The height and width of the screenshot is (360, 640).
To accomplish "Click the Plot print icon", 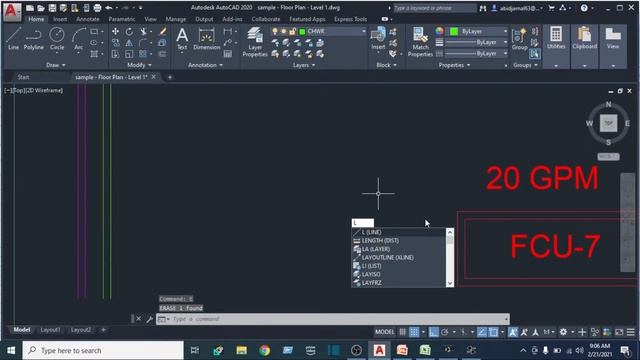I will [97, 8].
